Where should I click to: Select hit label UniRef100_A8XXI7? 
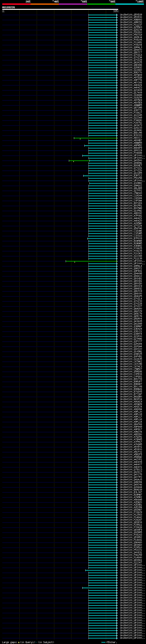(131, 138)
